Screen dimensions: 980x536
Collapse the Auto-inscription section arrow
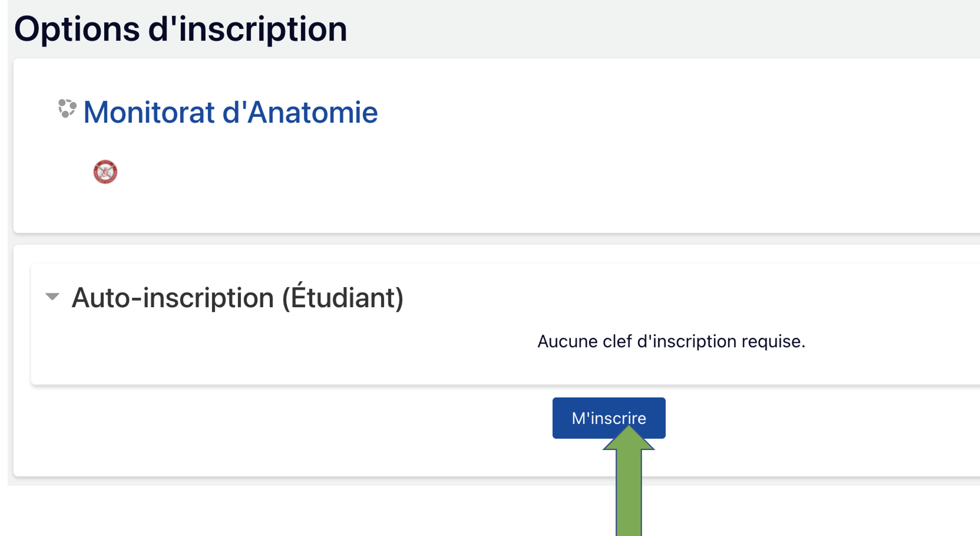coord(52,296)
